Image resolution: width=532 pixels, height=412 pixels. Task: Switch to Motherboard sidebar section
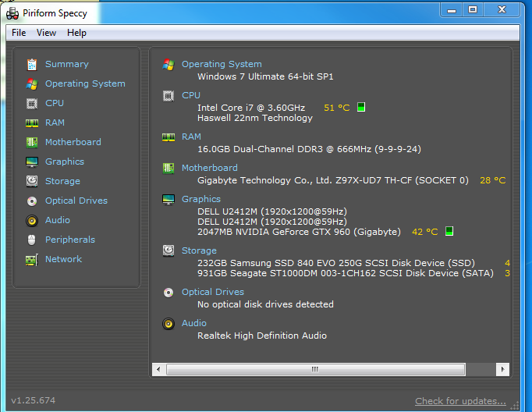tap(73, 142)
